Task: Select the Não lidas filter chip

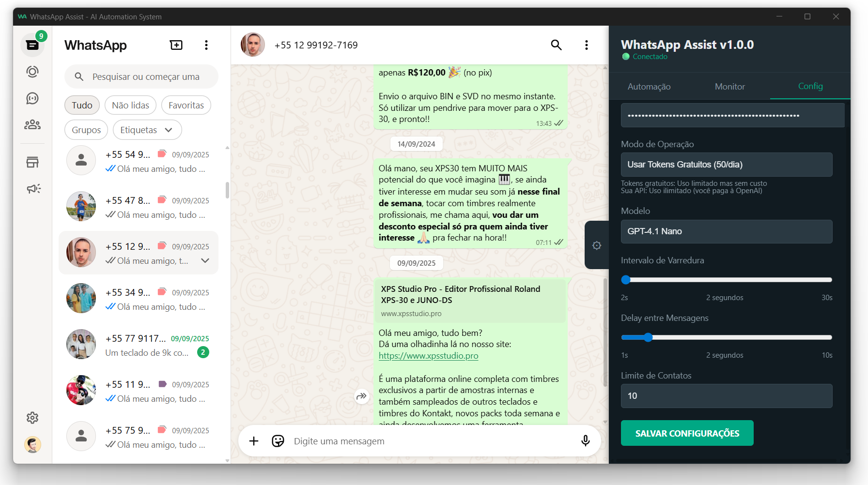Action: (130, 105)
